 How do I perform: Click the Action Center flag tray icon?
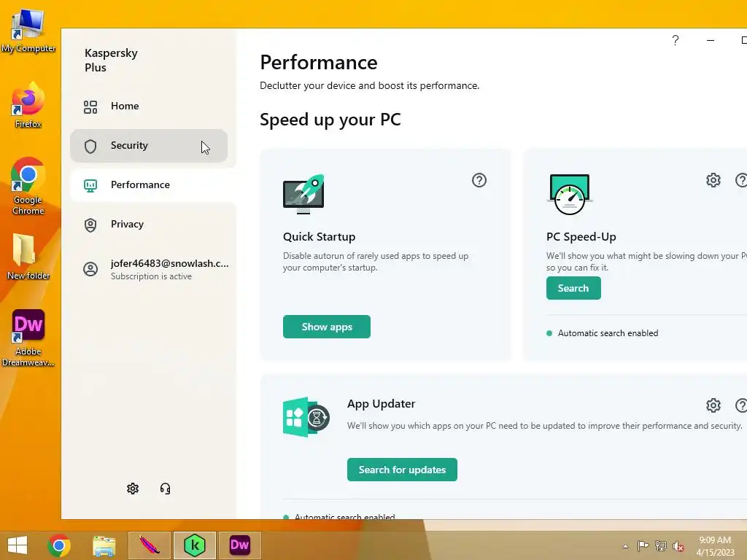pyautogui.click(x=643, y=545)
